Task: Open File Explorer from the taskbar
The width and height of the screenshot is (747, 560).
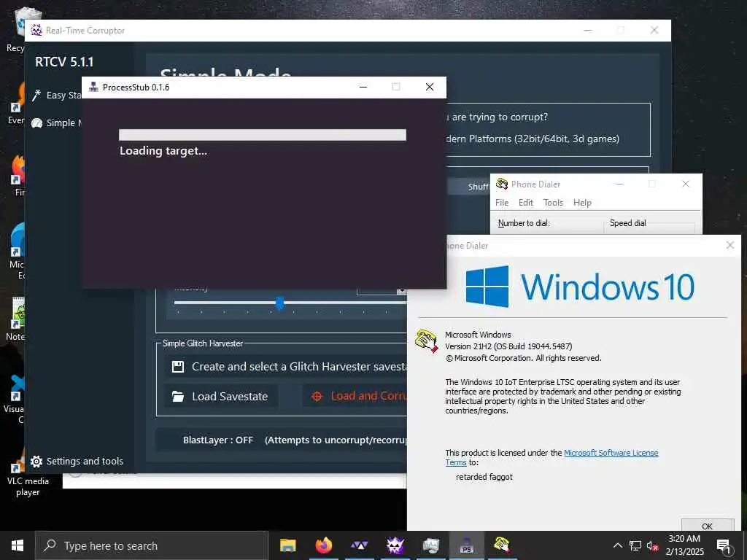Action: (287, 545)
